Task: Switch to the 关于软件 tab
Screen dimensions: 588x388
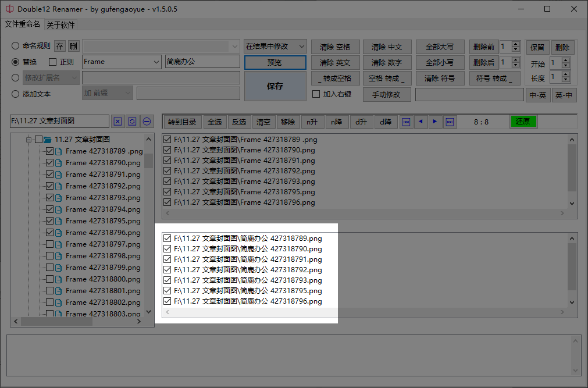Action: (60, 25)
